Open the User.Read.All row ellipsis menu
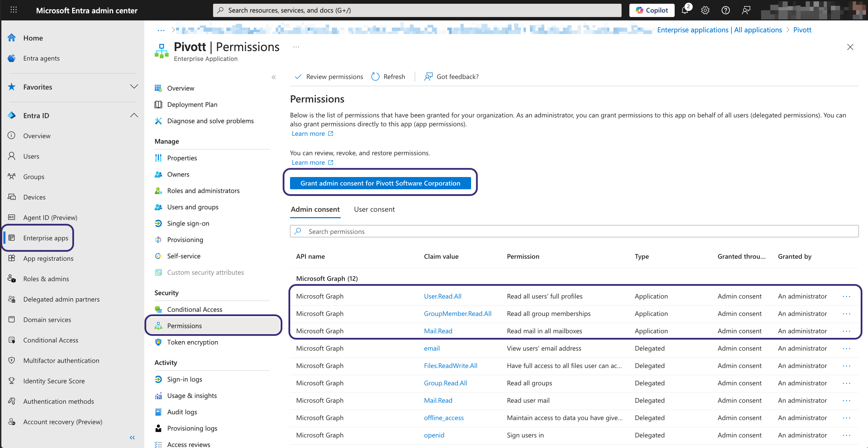The width and height of the screenshot is (868, 448). [x=847, y=297]
